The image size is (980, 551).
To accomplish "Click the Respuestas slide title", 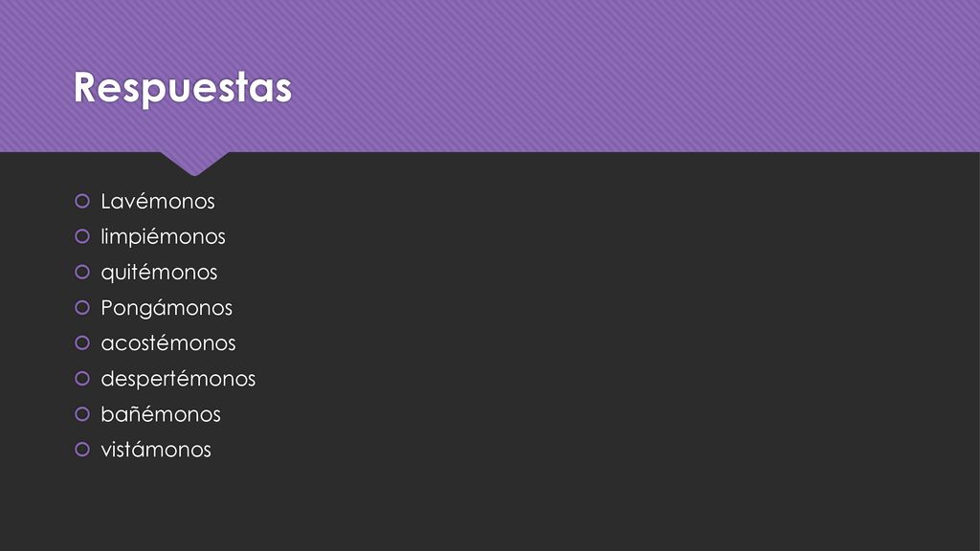I will [183, 87].
